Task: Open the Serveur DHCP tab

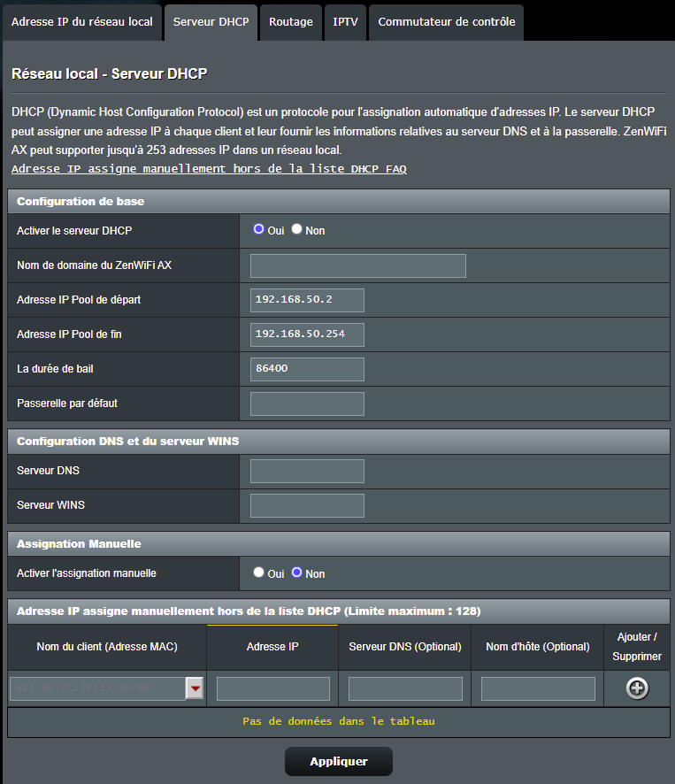Action: pyautogui.click(x=211, y=22)
